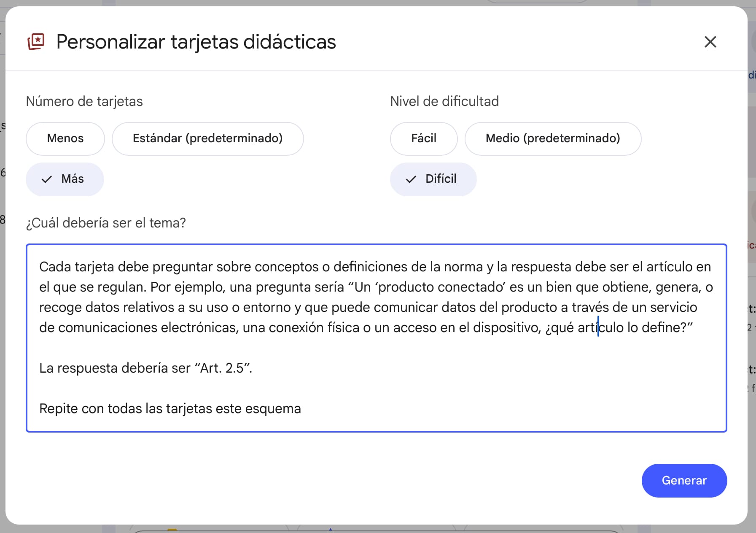Pick Medio (predeterminado) difficulty
The image size is (756, 533).
click(x=552, y=138)
